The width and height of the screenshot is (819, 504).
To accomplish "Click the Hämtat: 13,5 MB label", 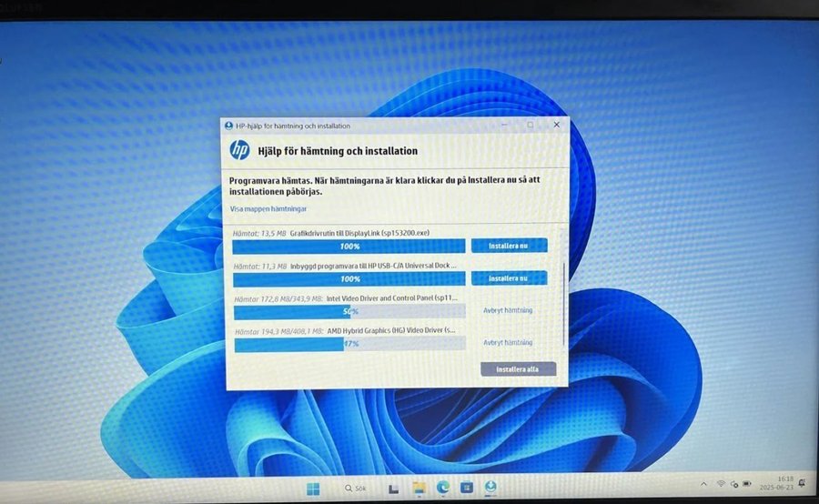I will pyautogui.click(x=259, y=234).
